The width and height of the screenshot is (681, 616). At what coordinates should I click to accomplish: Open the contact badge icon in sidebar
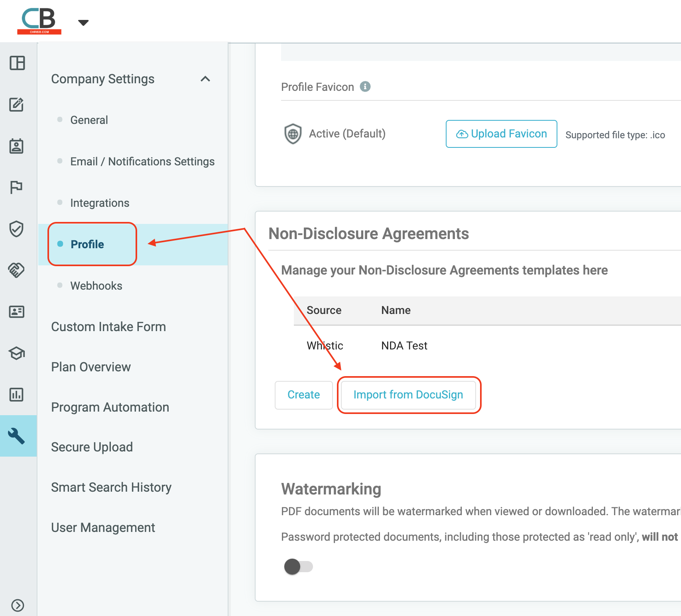click(17, 146)
